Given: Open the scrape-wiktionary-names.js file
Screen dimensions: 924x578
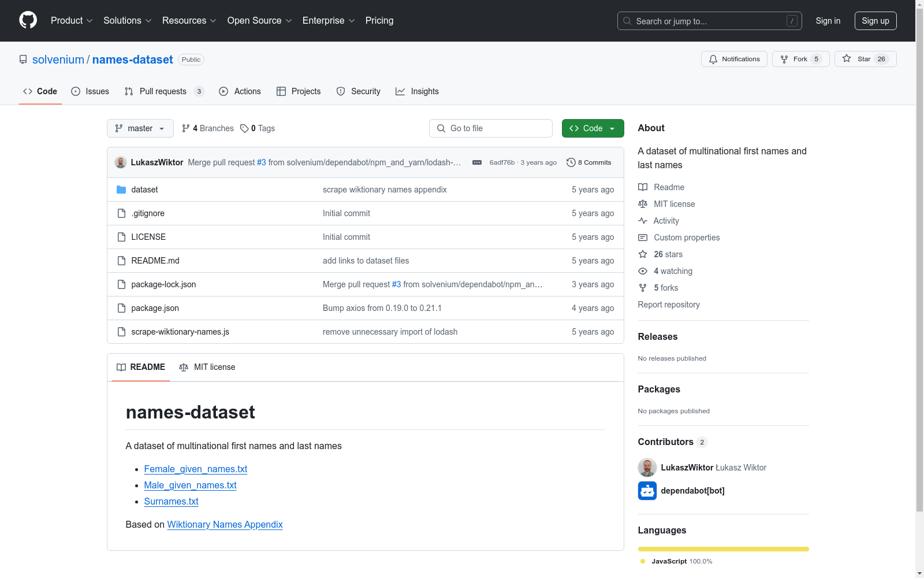Looking at the screenshot, I should 180,332.
